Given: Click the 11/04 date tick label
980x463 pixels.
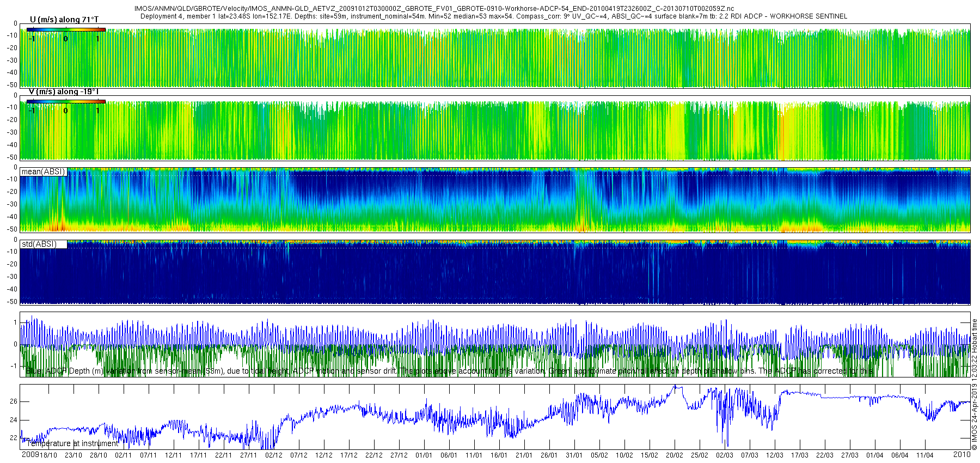Looking at the screenshot, I should (924, 455).
